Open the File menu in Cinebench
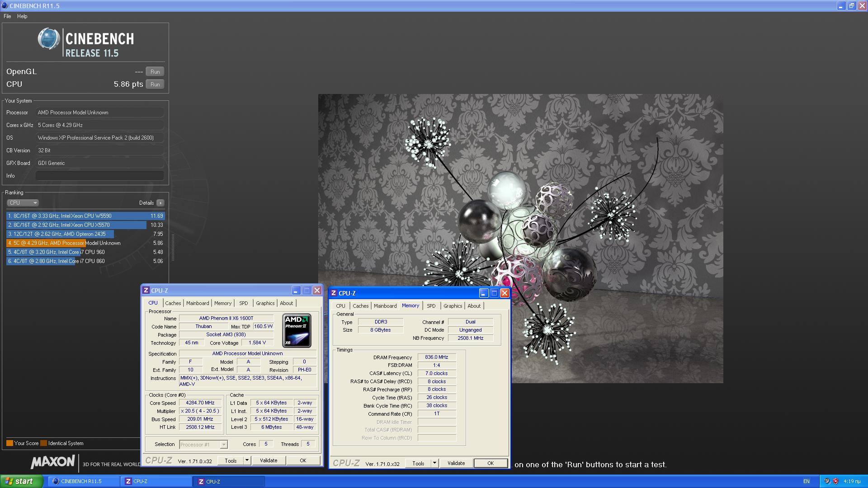This screenshot has width=868, height=488. tap(7, 16)
